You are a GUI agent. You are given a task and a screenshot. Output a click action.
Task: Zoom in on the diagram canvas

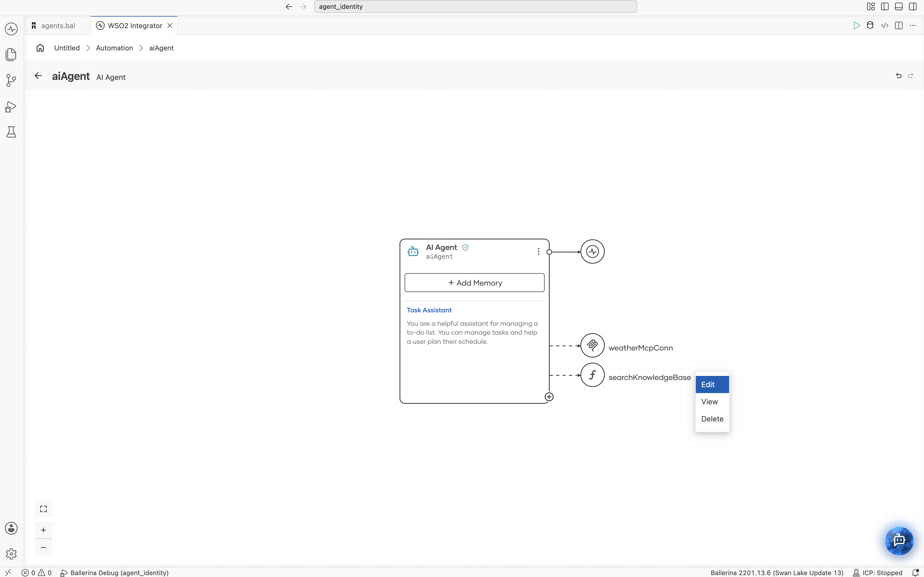coord(43,530)
